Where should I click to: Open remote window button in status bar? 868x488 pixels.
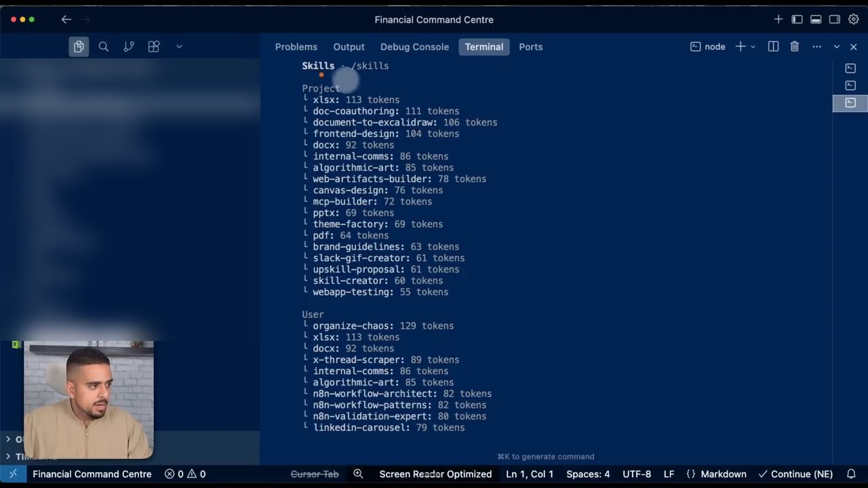coord(13,474)
